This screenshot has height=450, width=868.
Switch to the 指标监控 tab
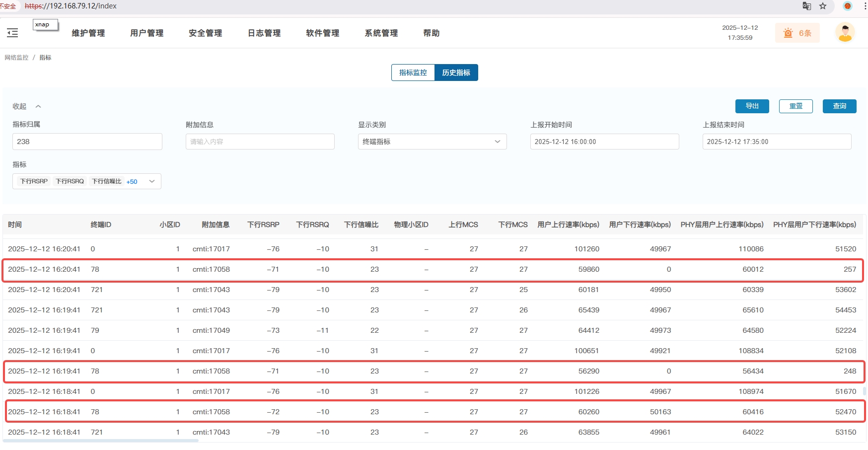[413, 73]
